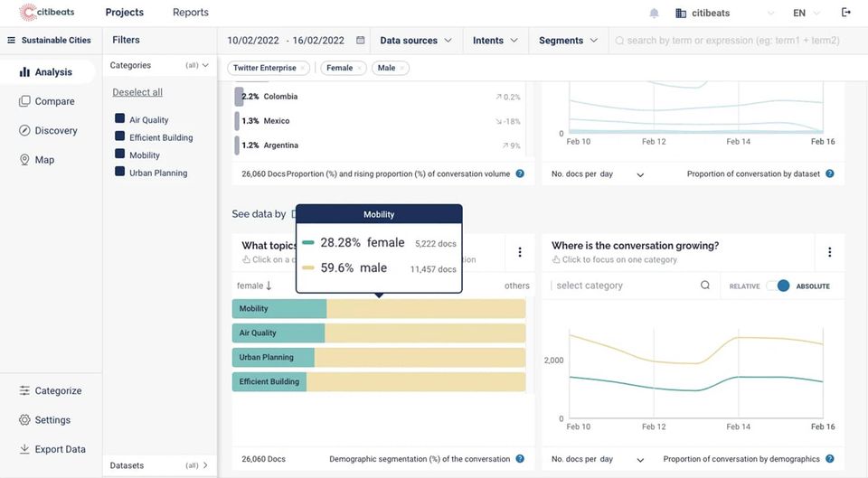Switch to Projects tab

click(x=125, y=12)
